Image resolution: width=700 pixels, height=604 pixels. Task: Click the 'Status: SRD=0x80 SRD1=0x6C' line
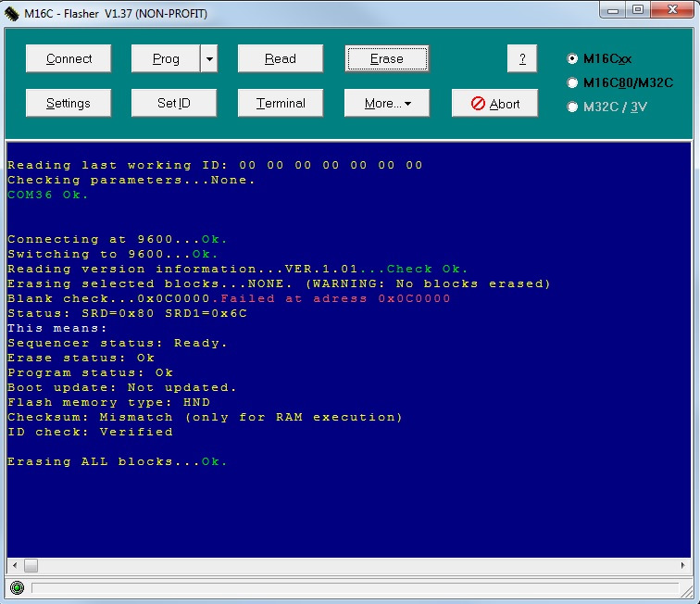coord(127,313)
